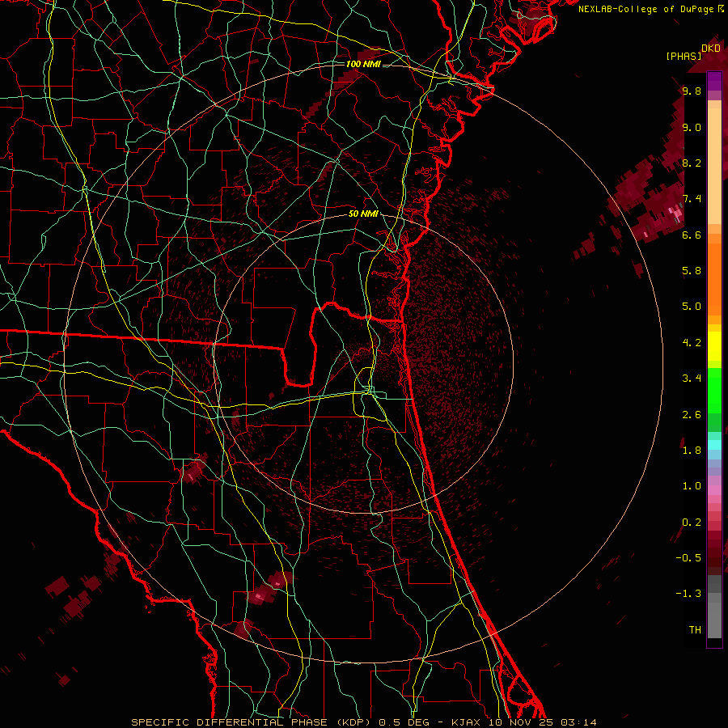Click the 6.6 scale value
The width and height of the screenshot is (728, 728).
click(x=692, y=235)
